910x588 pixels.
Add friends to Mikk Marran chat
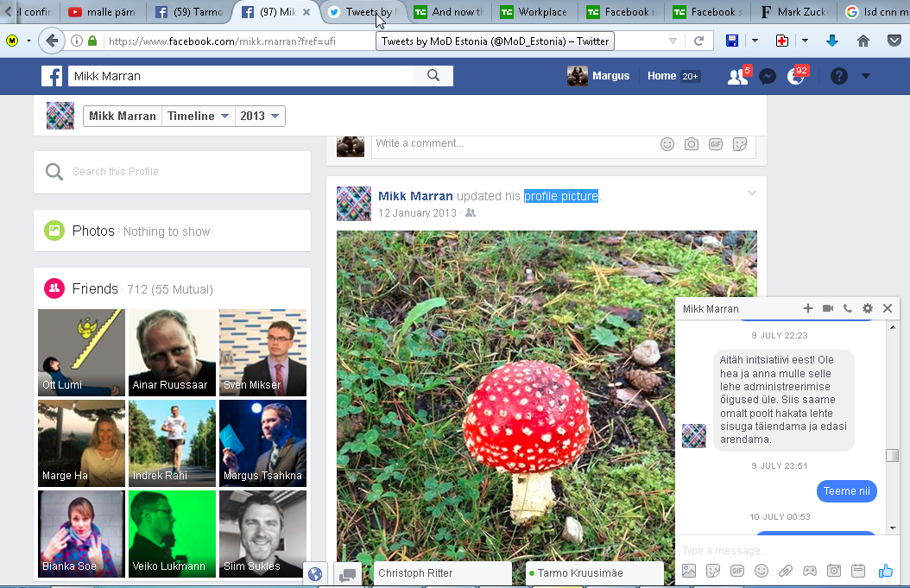[808, 308]
